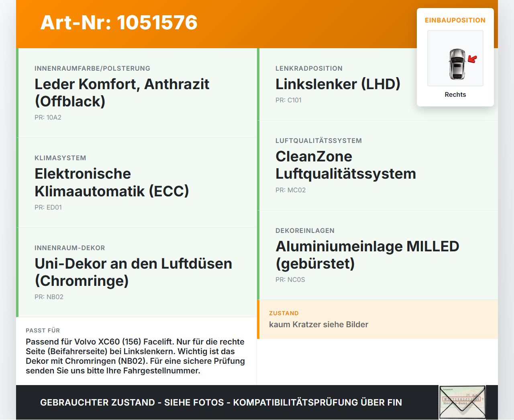Click the Art-Nr: 1051576 heading
514x420 pixels.
119,22
